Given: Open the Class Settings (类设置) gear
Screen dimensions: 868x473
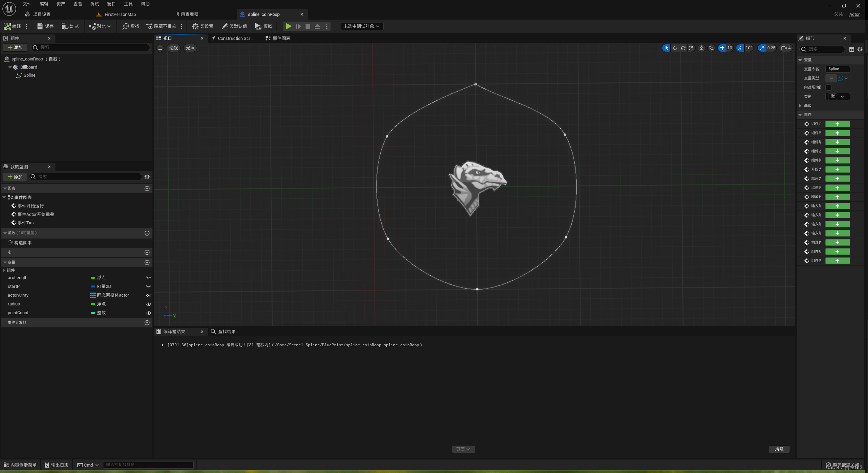Looking at the screenshot, I should (195, 26).
